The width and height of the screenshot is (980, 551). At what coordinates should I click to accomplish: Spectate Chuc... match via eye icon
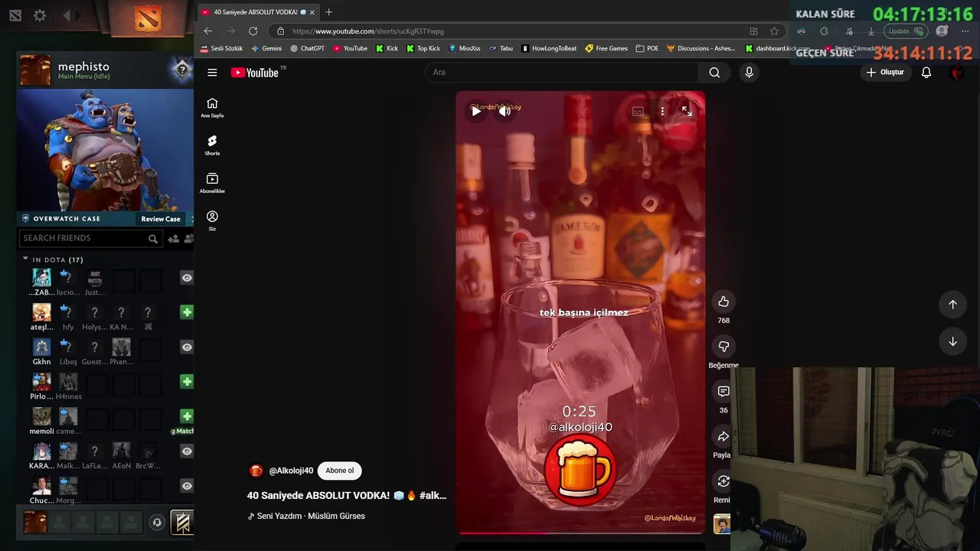coord(187,486)
